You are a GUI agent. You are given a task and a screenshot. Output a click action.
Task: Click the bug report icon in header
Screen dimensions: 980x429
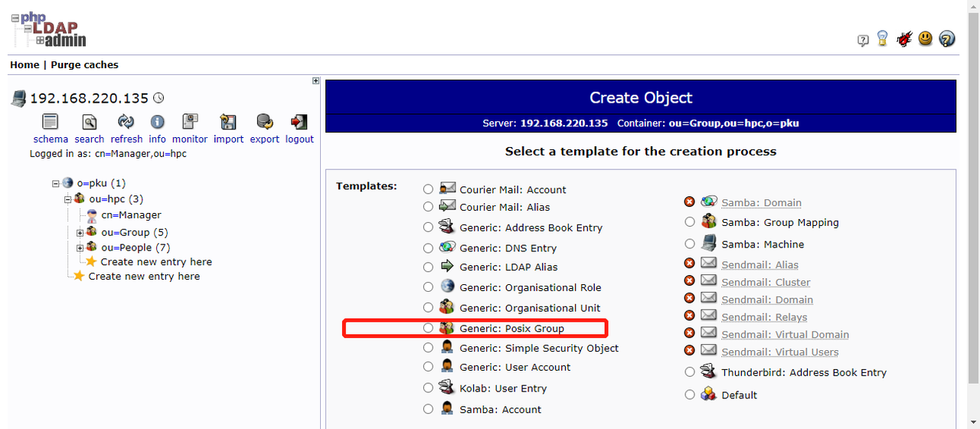pyautogui.click(x=904, y=39)
